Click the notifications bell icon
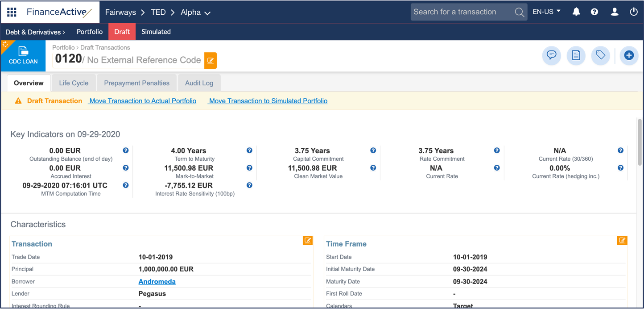The image size is (644, 309). 576,12
